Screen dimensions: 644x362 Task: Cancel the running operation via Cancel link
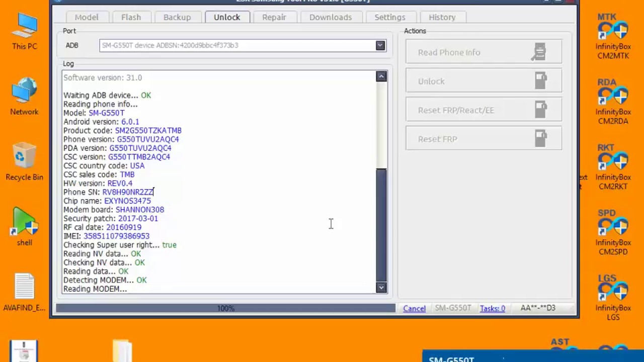click(414, 308)
